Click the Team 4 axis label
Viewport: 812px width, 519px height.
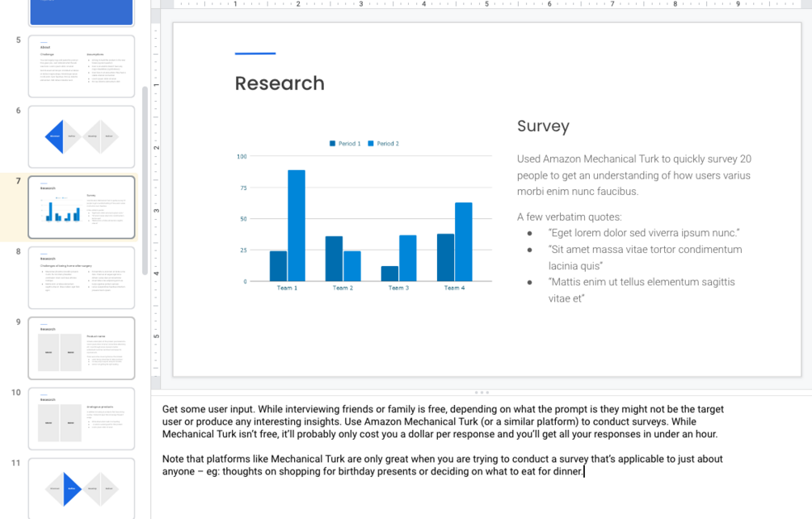click(x=454, y=288)
